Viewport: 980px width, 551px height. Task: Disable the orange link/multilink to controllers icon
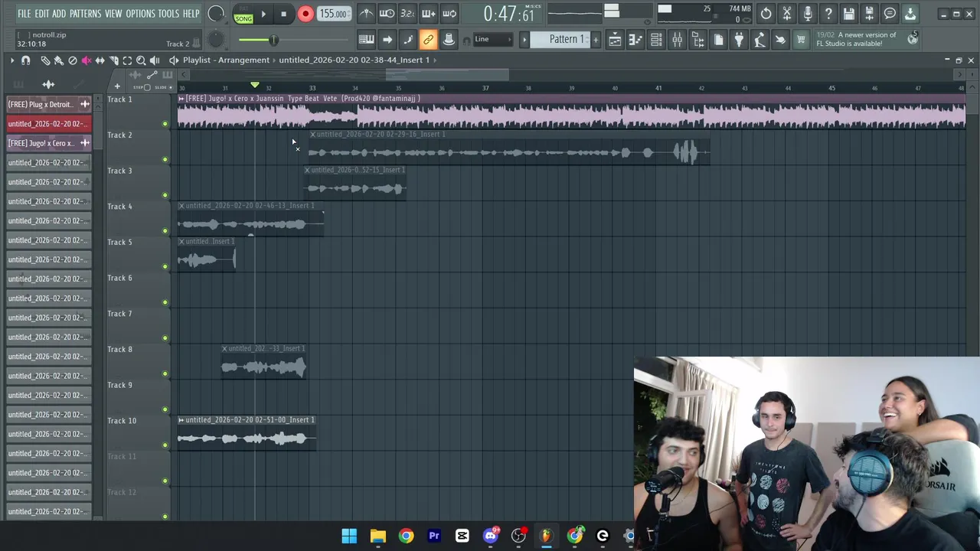click(428, 40)
